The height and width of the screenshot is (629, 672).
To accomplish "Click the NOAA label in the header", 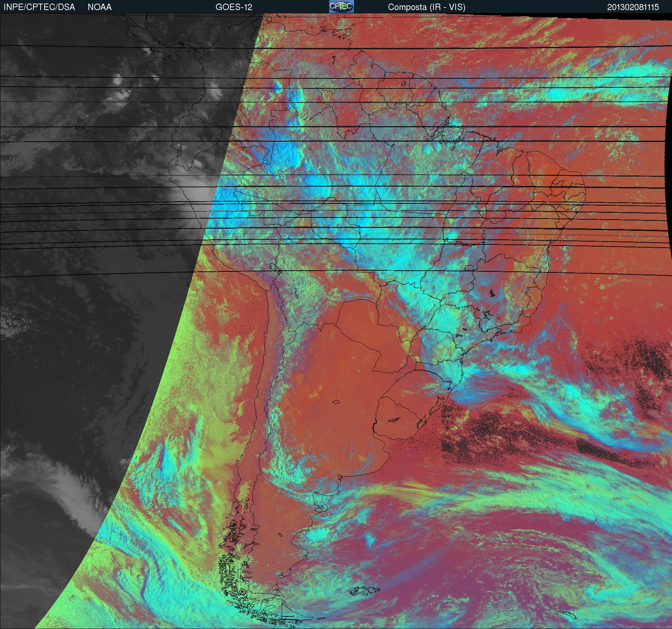I will click(x=100, y=7).
